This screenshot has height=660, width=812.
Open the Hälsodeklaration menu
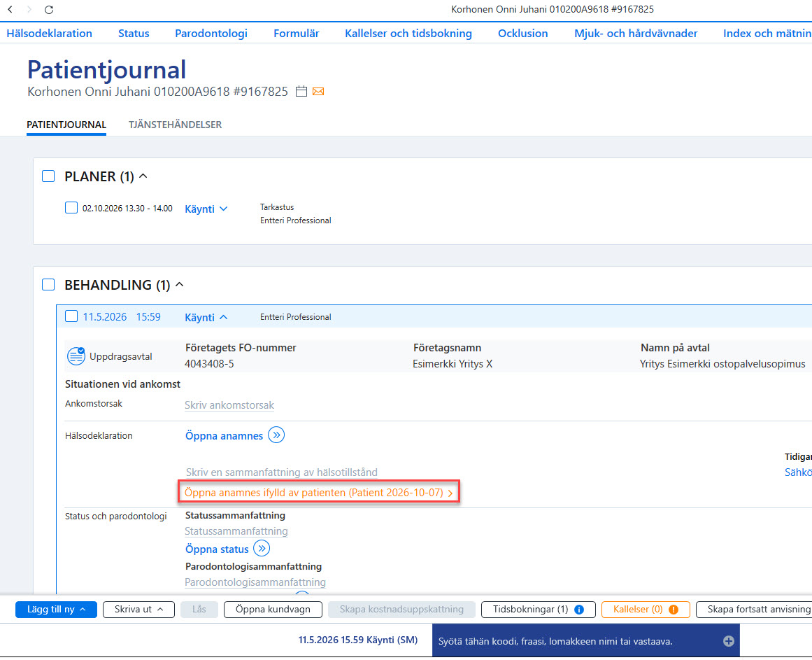tap(49, 33)
